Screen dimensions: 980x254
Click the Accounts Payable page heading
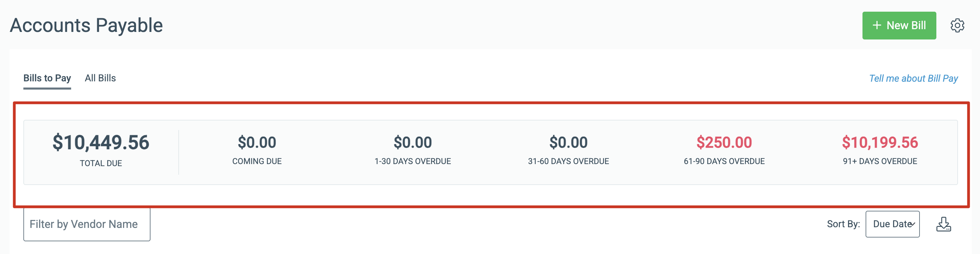coord(86,25)
